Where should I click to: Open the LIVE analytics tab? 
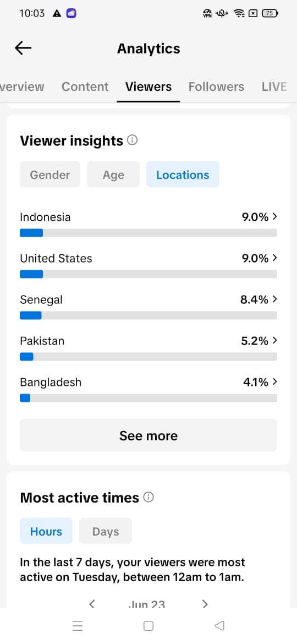274,86
